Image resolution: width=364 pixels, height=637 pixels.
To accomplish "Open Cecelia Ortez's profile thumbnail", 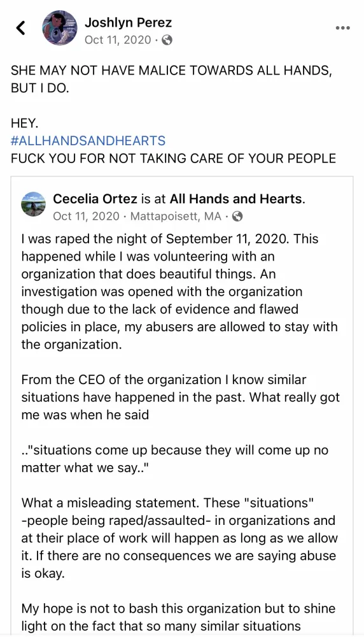I will tap(33, 204).
